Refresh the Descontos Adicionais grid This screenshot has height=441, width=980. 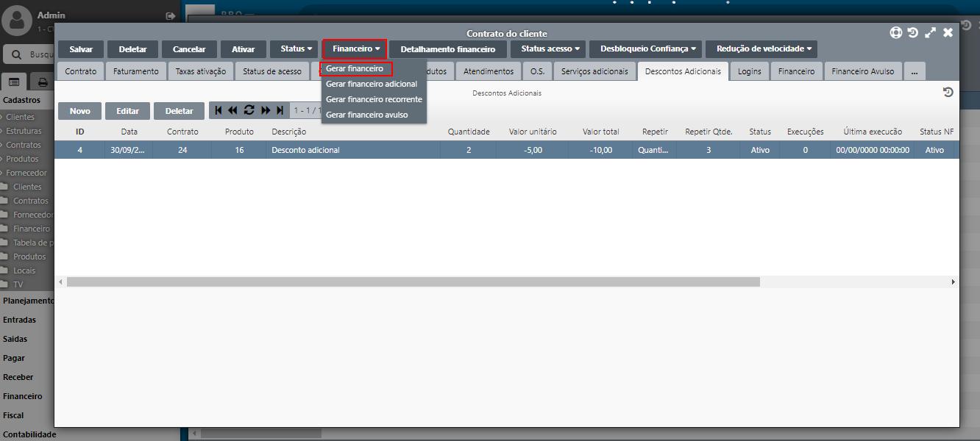click(x=249, y=110)
